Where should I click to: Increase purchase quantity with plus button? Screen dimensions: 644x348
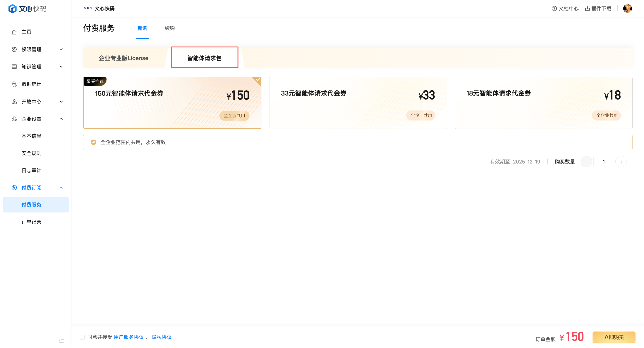click(621, 162)
